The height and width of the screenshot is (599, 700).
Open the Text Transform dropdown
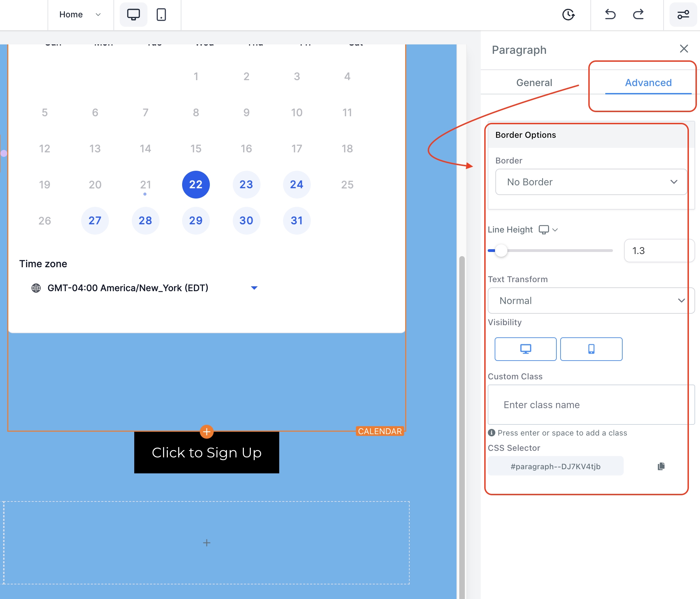pyautogui.click(x=591, y=301)
